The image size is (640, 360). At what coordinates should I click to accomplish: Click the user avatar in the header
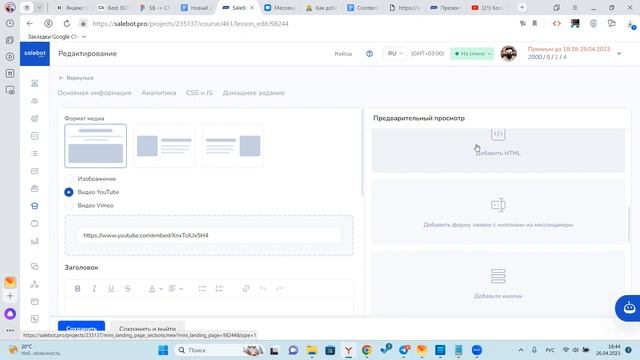point(509,53)
